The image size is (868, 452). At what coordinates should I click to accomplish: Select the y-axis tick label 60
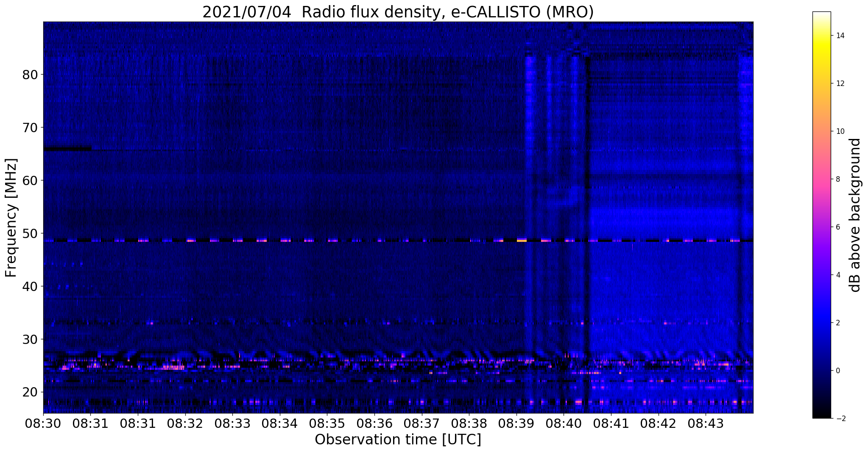(x=30, y=180)
